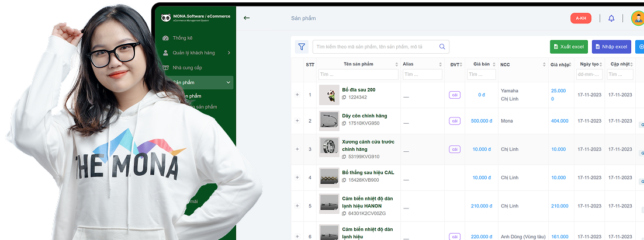Click selling price 500.000 đ
Image resolution: width=644 pixels, height=240 pixels.
[x=482, y=121]
